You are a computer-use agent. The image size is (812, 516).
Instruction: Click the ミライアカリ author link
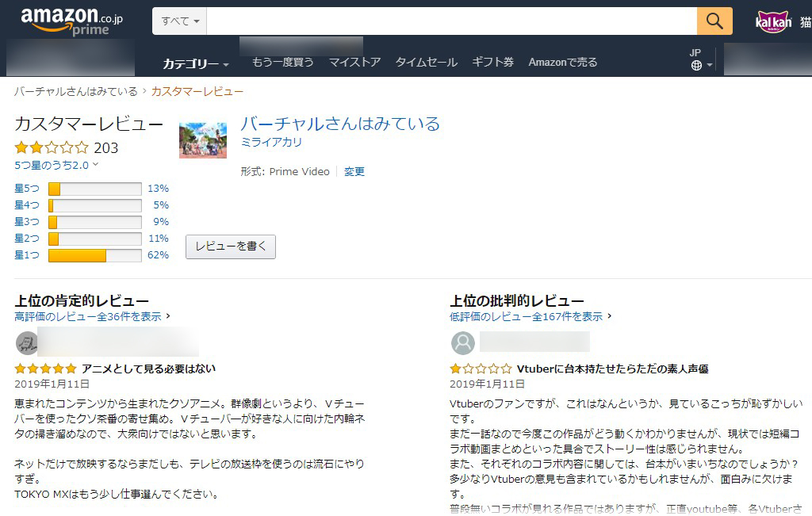pyautogui.click(x=271, y=143)
